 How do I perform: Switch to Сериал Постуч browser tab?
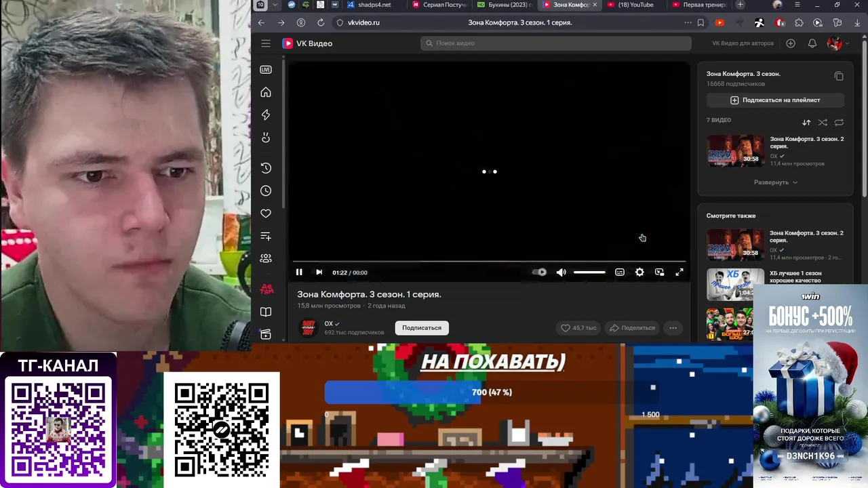point(439,5)
